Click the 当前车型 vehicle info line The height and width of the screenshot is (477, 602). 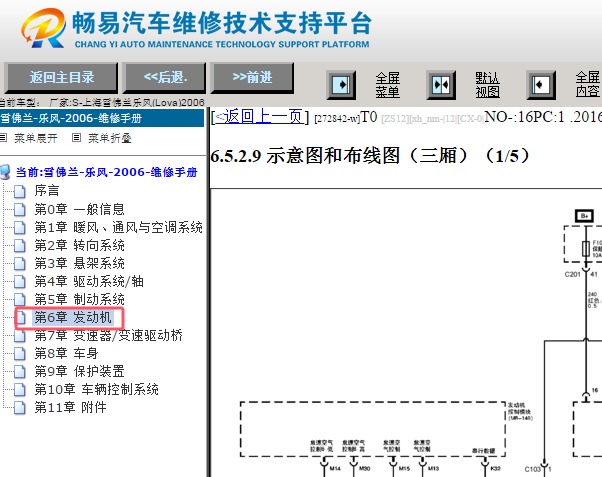(102, 103)
